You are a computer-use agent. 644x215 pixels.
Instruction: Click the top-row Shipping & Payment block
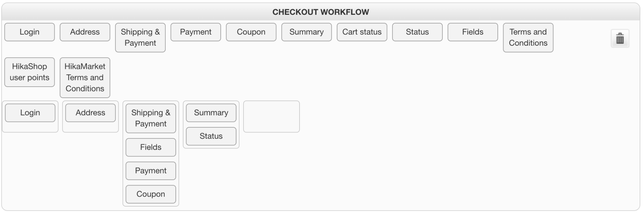[x=140, y=38]
